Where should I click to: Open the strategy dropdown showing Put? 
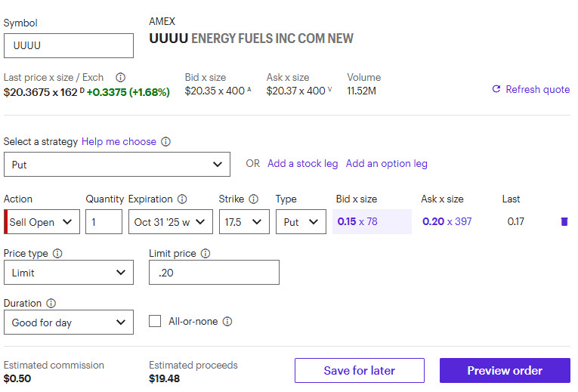coord(116,164)
